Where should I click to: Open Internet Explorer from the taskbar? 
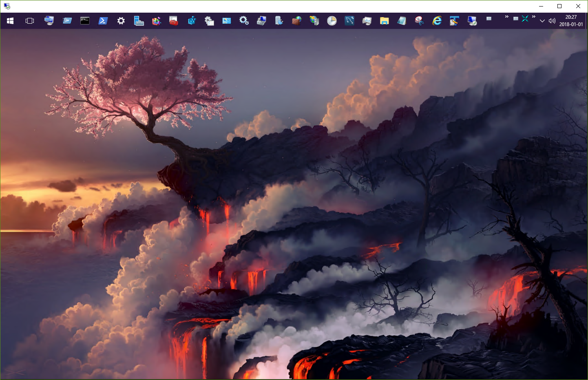[x=437, y=21]
